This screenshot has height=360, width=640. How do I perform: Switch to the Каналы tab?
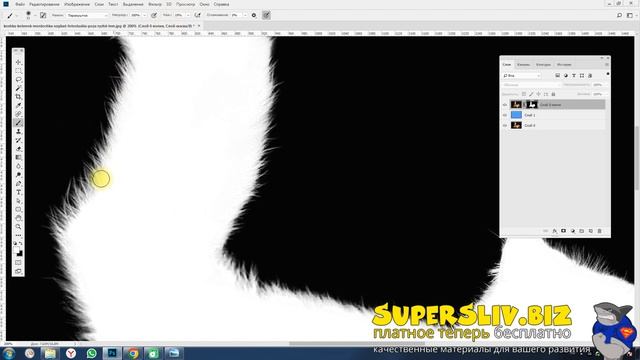point(523,64)
